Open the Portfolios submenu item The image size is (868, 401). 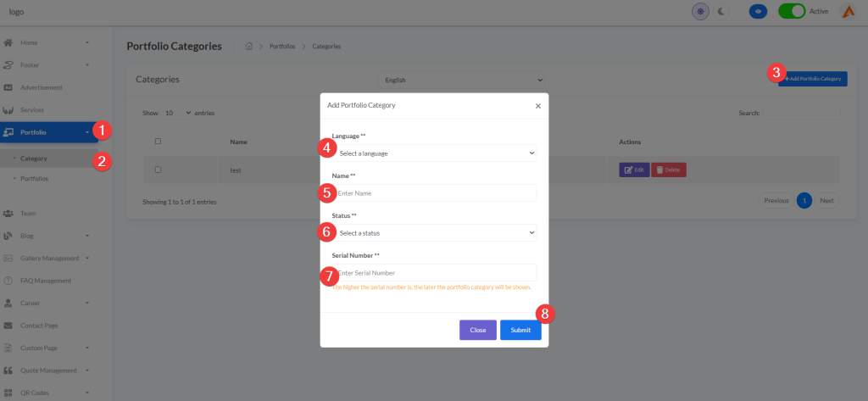34,179
